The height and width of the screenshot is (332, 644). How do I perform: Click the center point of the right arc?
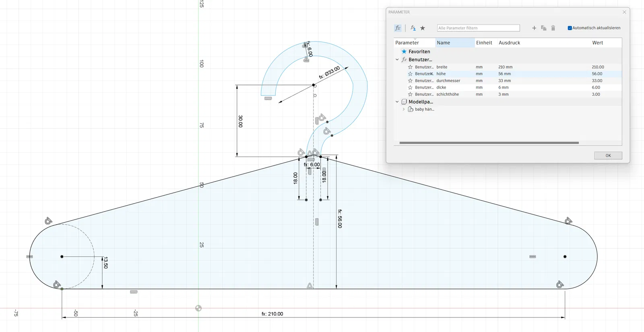[x=565, y=256]
